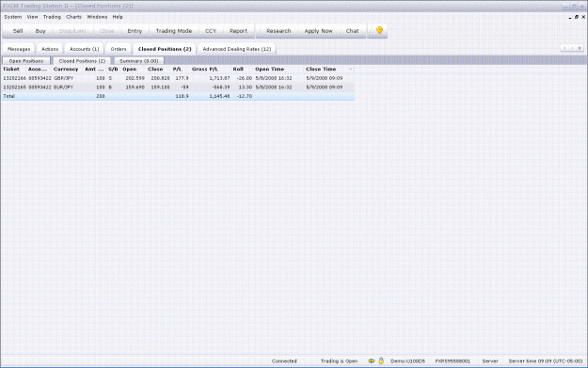Open the Help menu

(x=118, y=17)
